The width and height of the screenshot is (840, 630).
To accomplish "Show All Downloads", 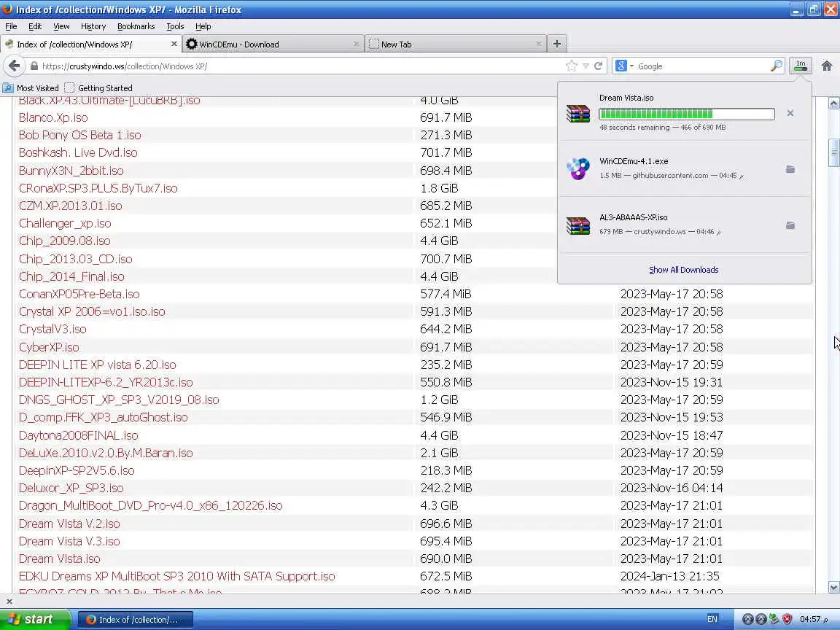I will [683, 270].
